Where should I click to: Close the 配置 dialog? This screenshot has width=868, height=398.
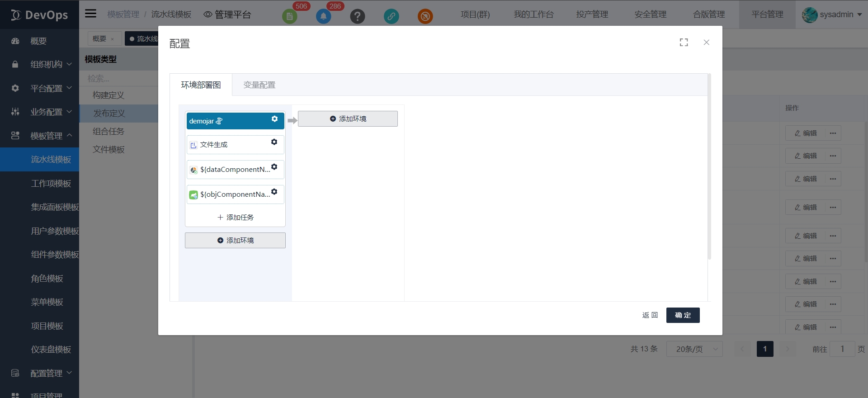click(x=706, y=43)
